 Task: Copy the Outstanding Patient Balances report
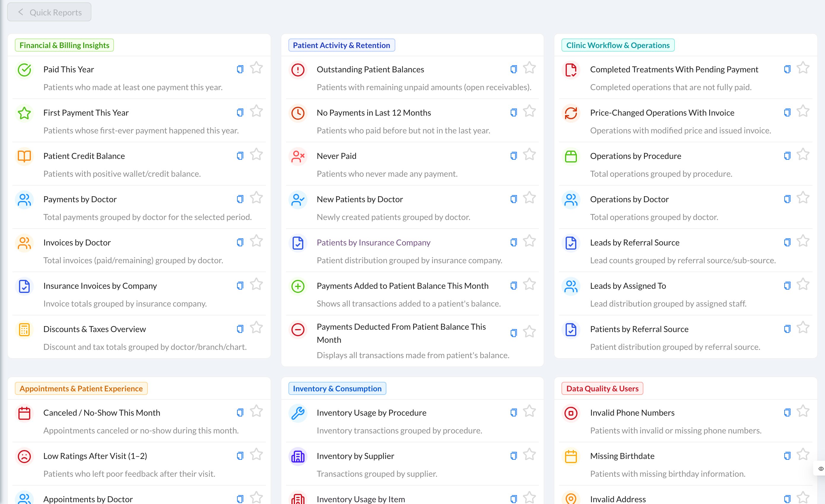pyautogui.click(x=514, y=69)
